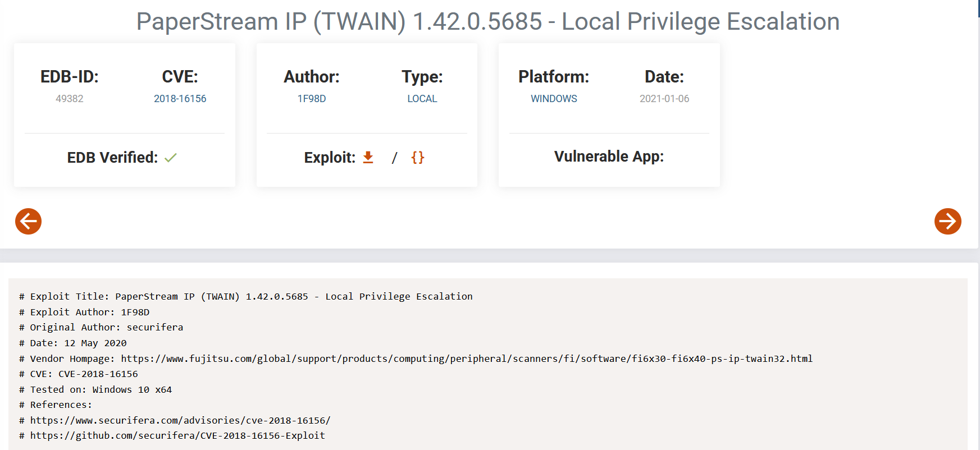Click the 'EDB Verified:' label
The image size is (980, 450).
click(x=112, y=158)
